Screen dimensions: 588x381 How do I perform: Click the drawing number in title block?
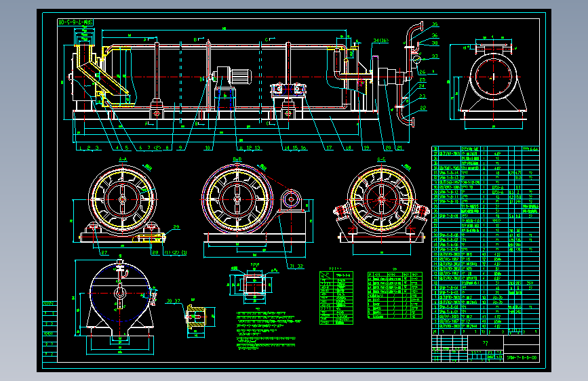[522, 358]
